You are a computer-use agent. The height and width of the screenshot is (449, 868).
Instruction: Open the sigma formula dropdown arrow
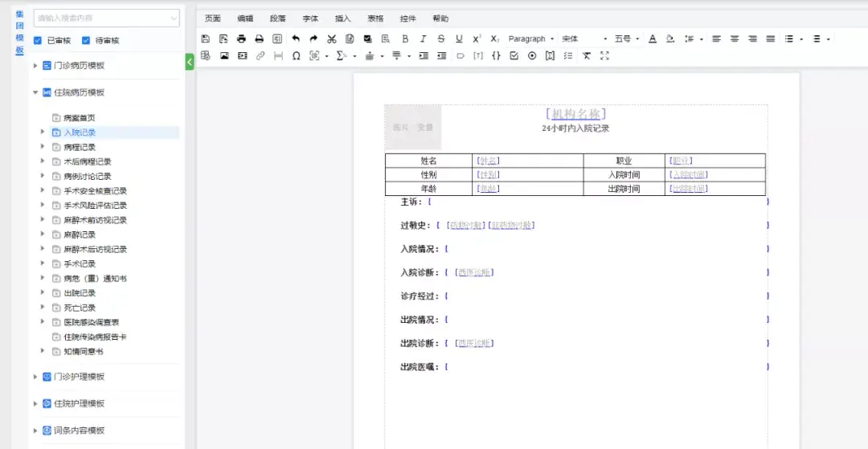click(354, 56)
